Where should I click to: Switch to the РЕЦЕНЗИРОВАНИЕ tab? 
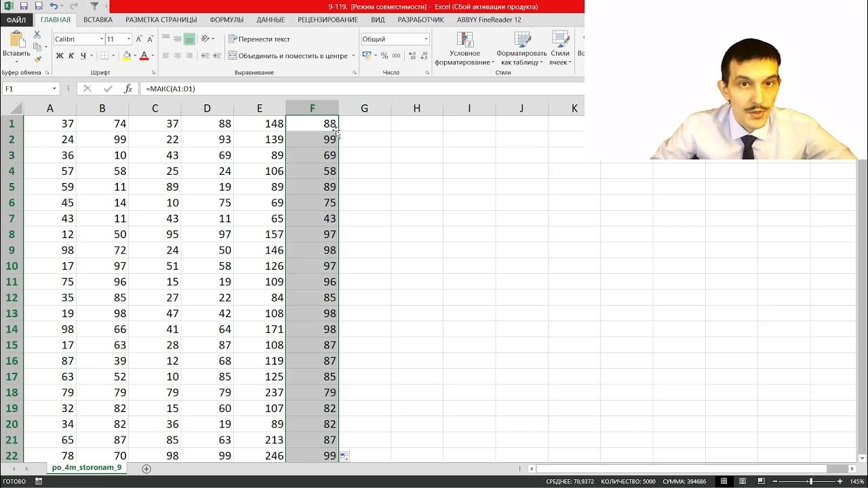328,20
